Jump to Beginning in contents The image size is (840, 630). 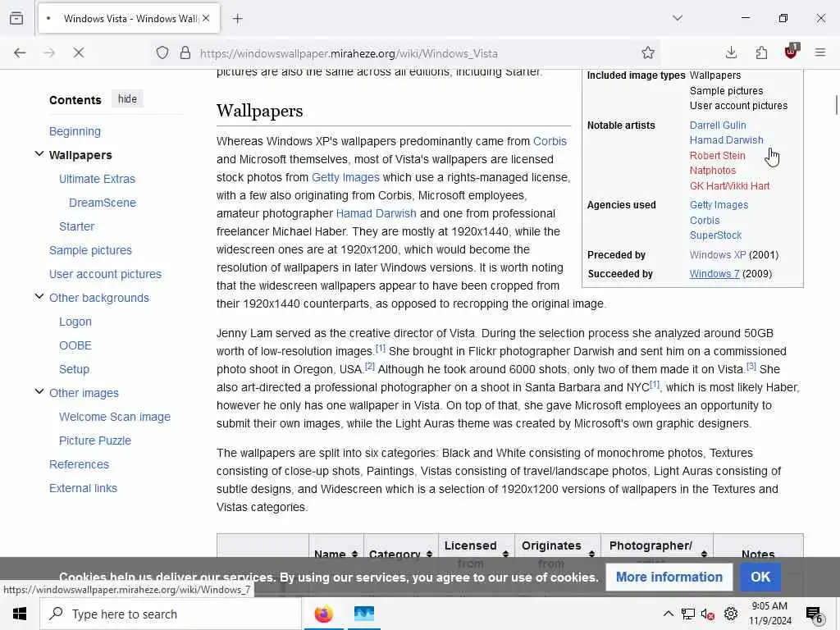point(75,131)
